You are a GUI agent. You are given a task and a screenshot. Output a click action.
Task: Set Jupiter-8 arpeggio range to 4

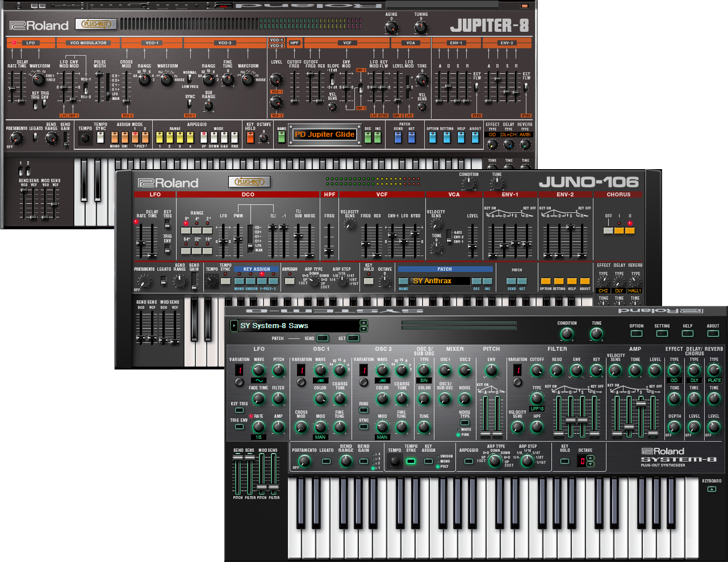pyautogui.click(x=190, y=137)
